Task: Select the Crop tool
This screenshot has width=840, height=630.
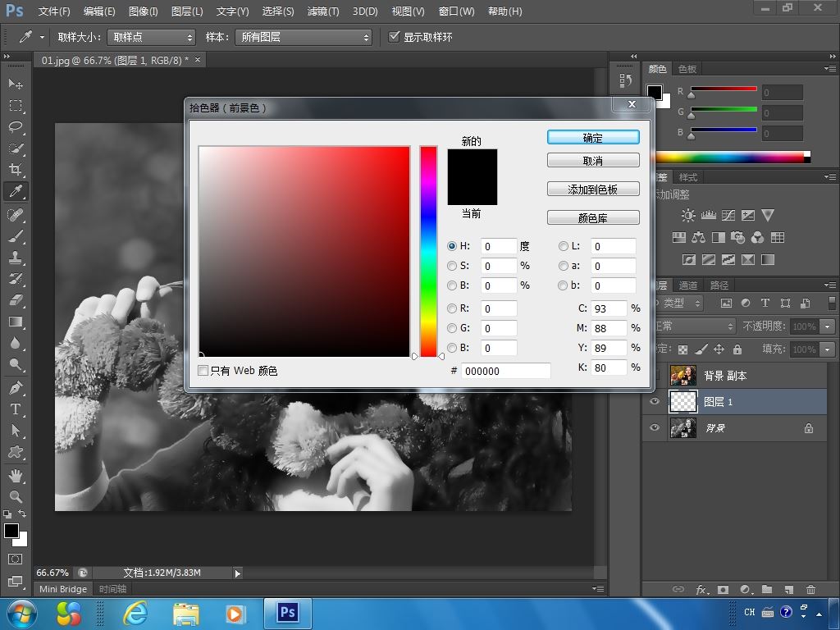Action: [x=16, y=170]
